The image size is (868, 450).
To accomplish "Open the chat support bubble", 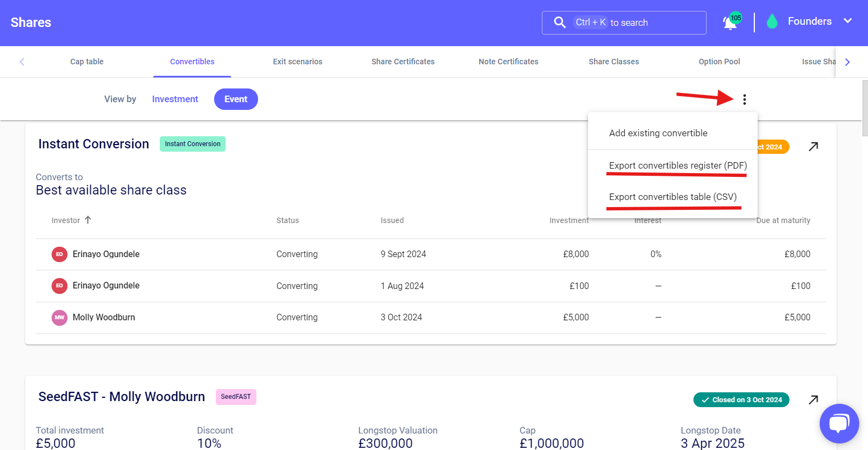I will click(839, 424).
